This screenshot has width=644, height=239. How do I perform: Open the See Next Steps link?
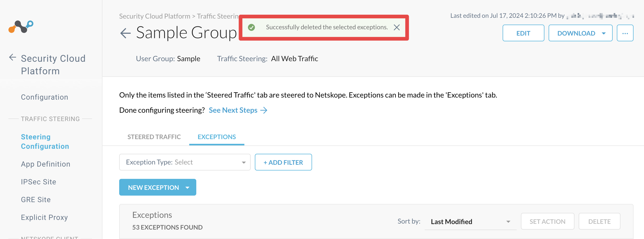pos(233,110)
